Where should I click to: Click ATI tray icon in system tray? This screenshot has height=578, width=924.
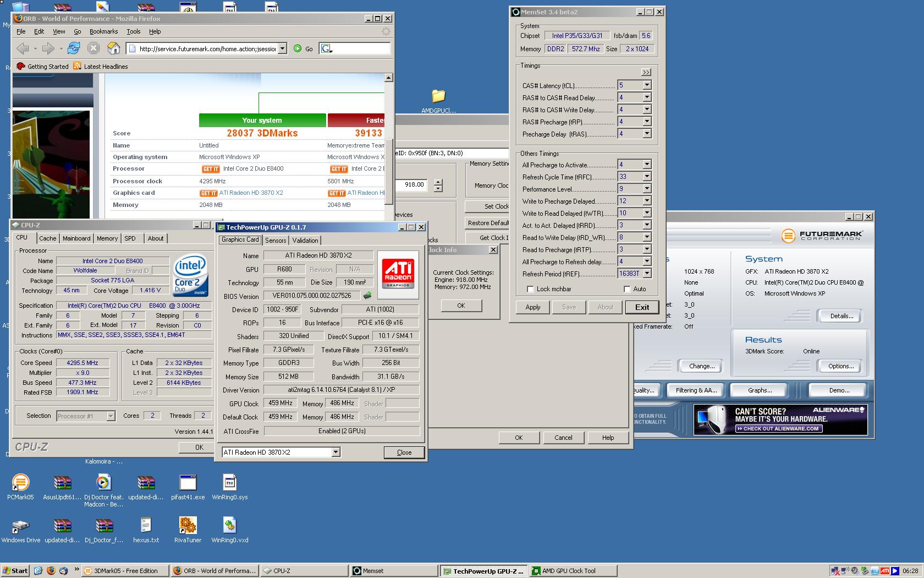[x=884, y=571]
